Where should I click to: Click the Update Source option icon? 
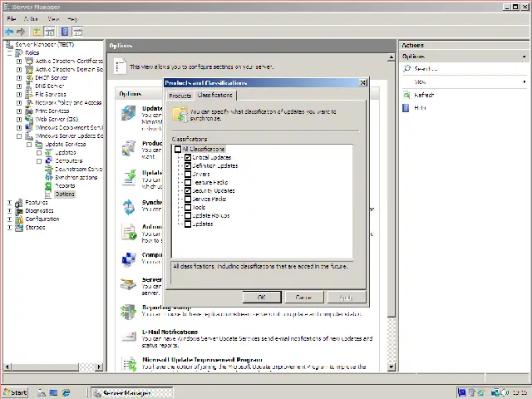click(x=129, y=113)
